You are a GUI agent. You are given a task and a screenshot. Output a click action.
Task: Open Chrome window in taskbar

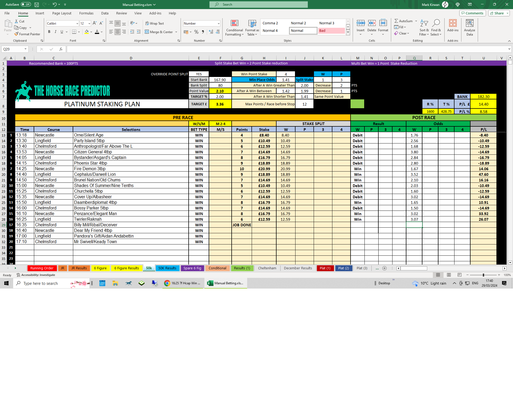coord(183,283)
